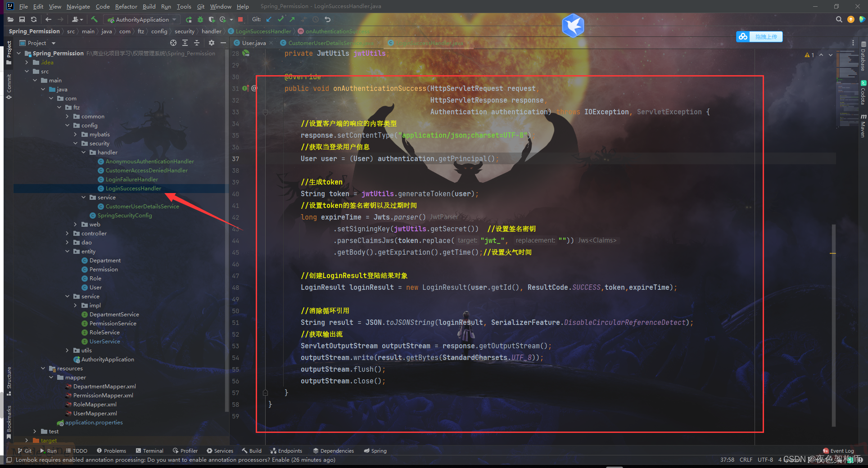
Task: Click the Git Update Project blue arrow
Action: [269, 19]
